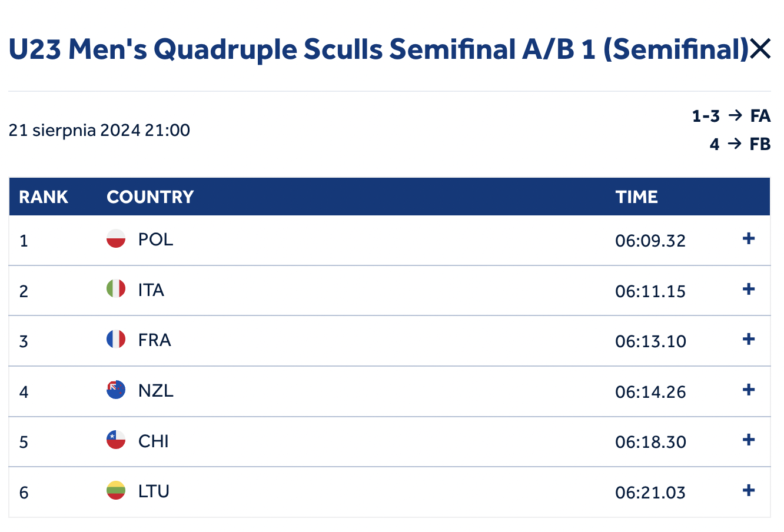Click the Chile flag icon
The height and width of the screenshot is (532, 784).
(x=116, y=440)
